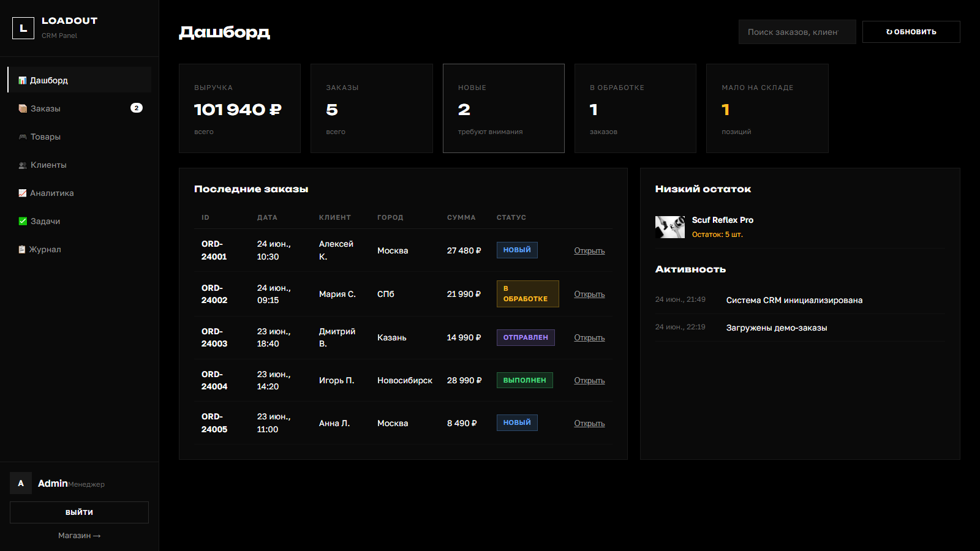
Task: Open the Задачи section
Action: [80, 221]
